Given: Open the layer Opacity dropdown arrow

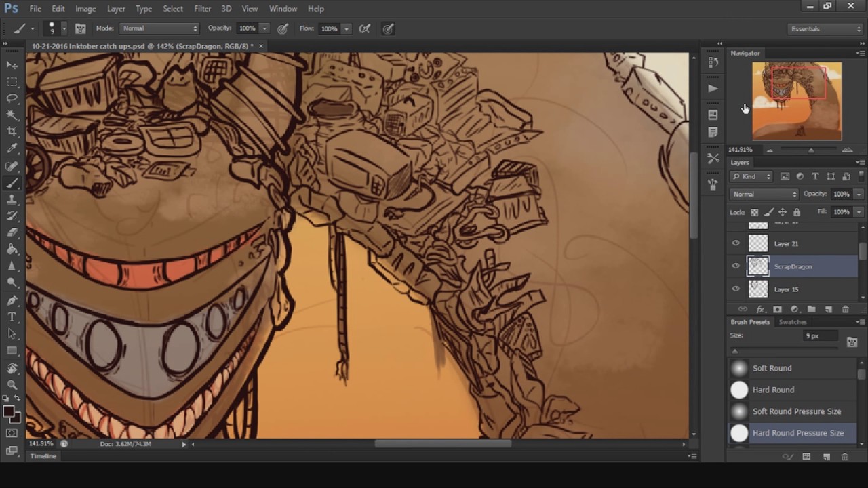Looking at the screenshot, I should click(859, 194).
